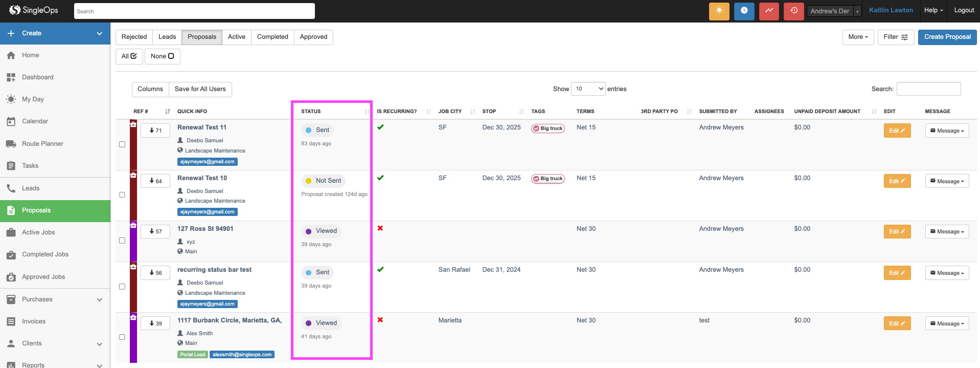Expand the More dropdown menu
980x368 pixels.
point(858,37)
